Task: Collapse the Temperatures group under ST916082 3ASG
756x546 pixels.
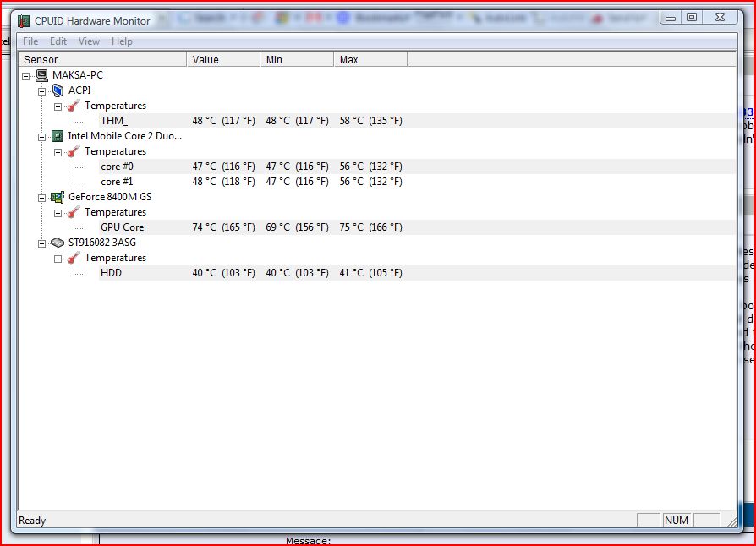Action: [58, 259]
